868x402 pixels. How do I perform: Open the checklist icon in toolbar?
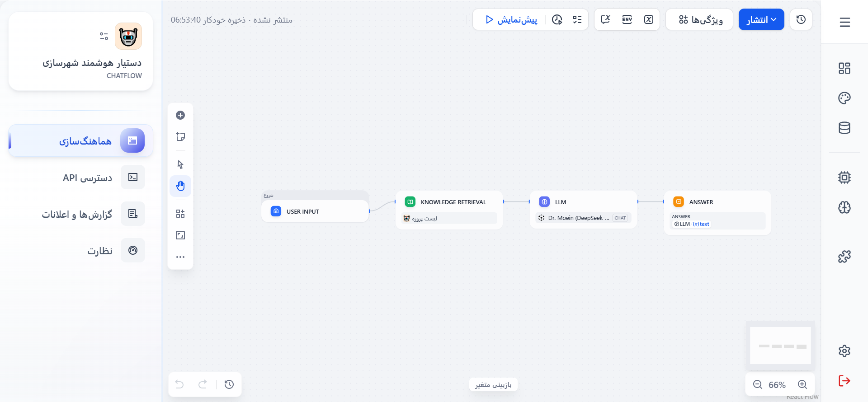point(577,19)
